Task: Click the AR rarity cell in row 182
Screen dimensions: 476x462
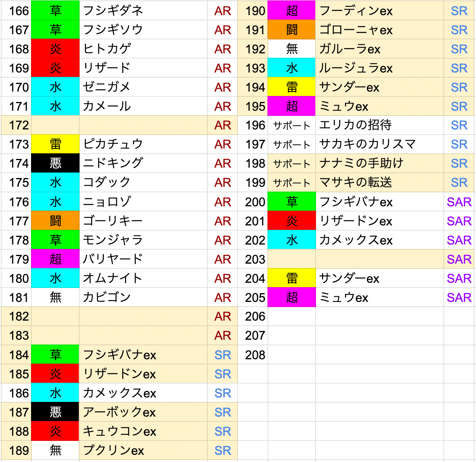Action: coord(222,317)
